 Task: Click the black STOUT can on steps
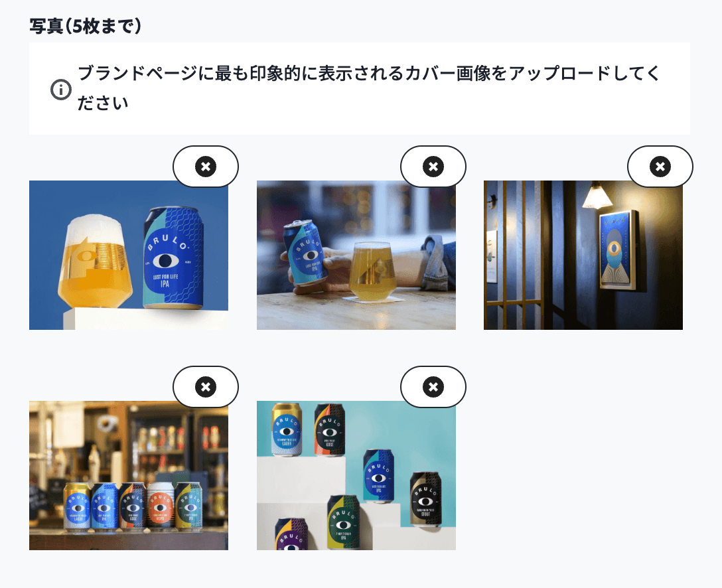425,499
